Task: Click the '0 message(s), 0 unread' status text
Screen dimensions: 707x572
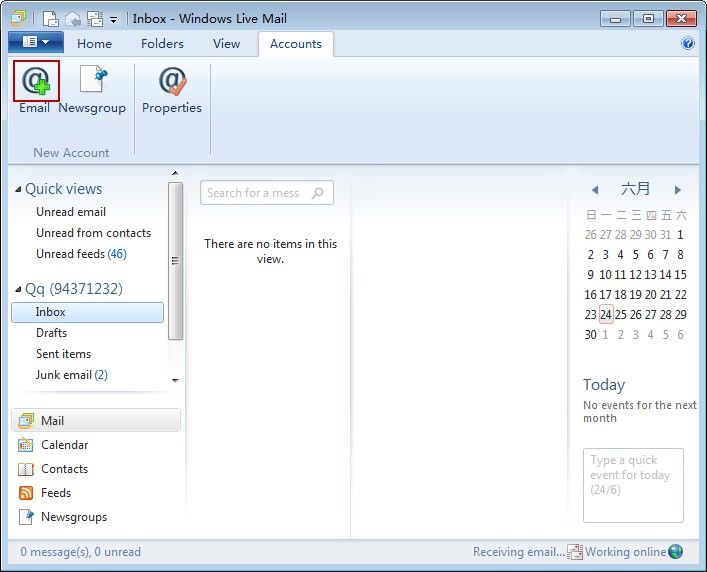Action: [81, 552]
